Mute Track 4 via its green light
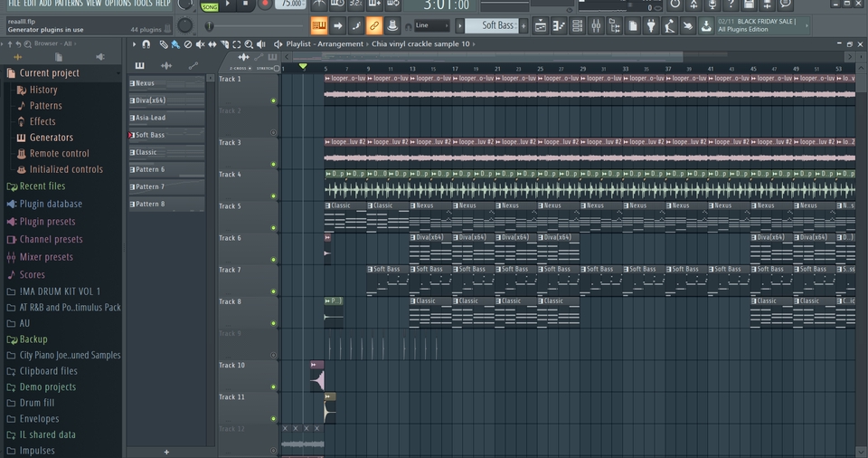This screenshot has width=868, height=458. point(273,196)
